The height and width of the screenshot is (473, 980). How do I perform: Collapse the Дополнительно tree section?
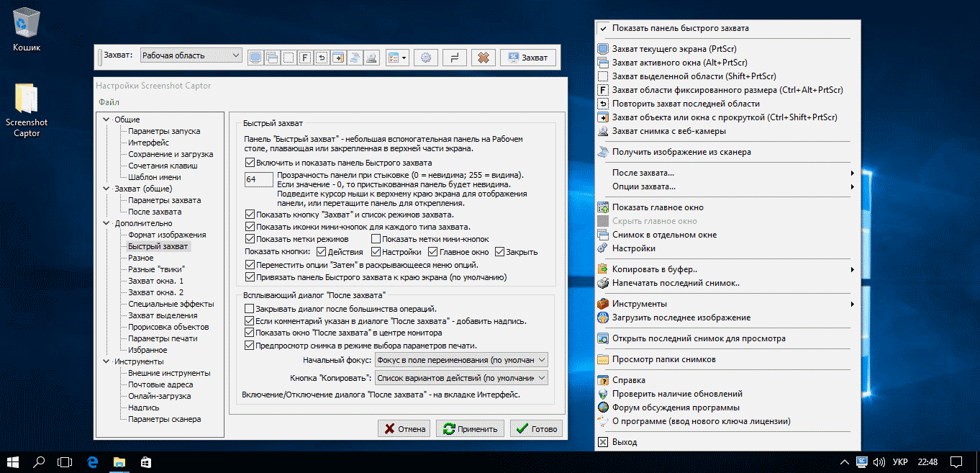tap(106, 223)
